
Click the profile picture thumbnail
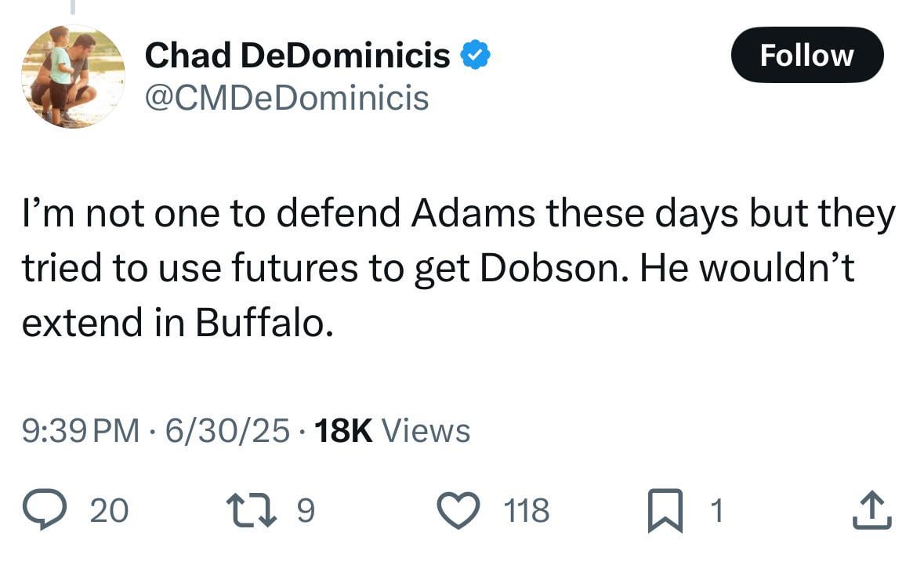point(74,76)
